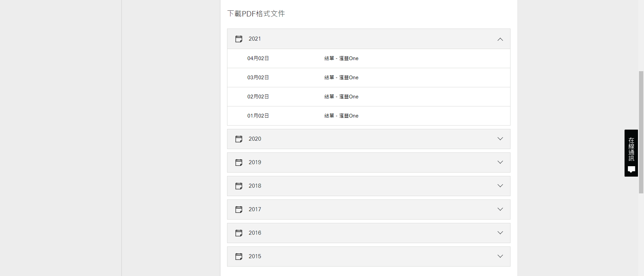The image size is (644, 276).
Task: Select the 04月02日 date text
Action: pos(258,58)
